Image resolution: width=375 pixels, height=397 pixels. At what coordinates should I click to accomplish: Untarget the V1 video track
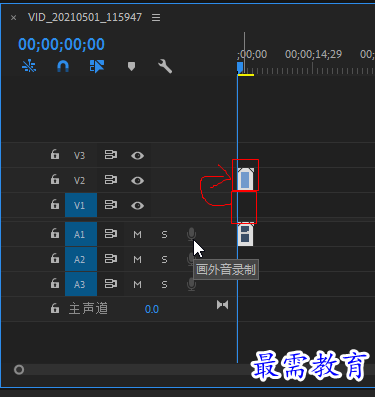81,205
